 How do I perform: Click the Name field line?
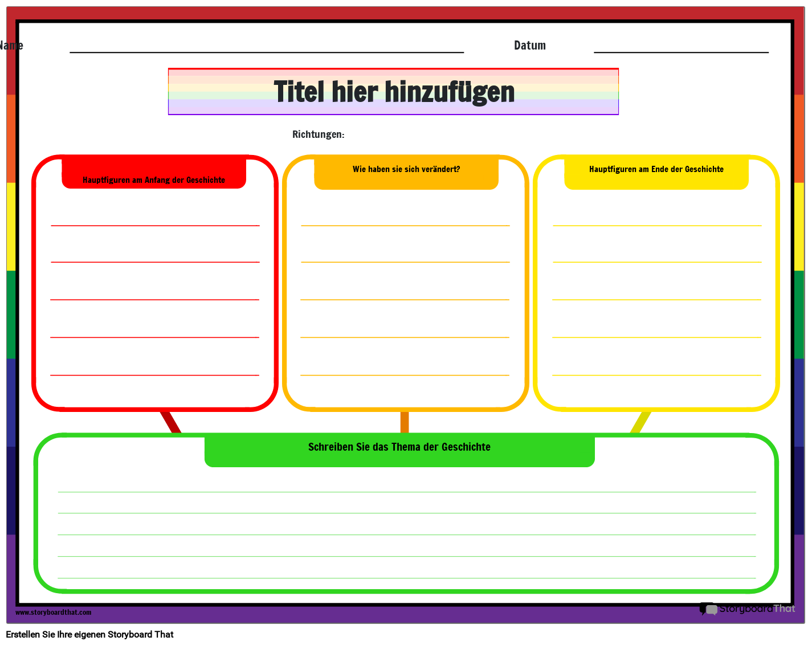(266, 54)
